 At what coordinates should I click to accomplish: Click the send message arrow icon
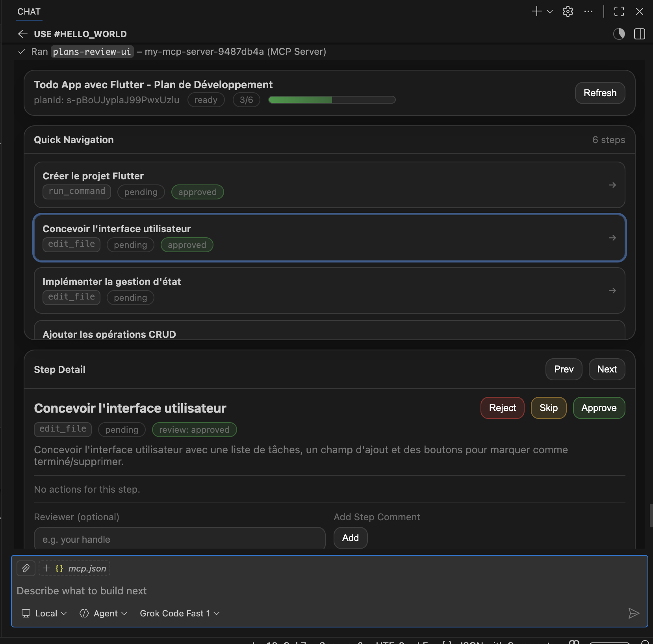point(634,613)
